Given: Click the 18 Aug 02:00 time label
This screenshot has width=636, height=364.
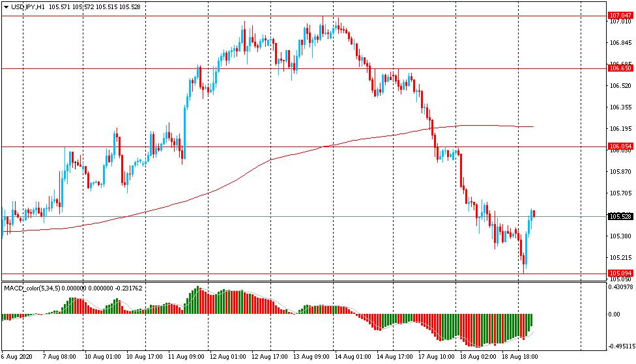Looking at the screenshot, I should pyautogui.click(x=478, y=357).
